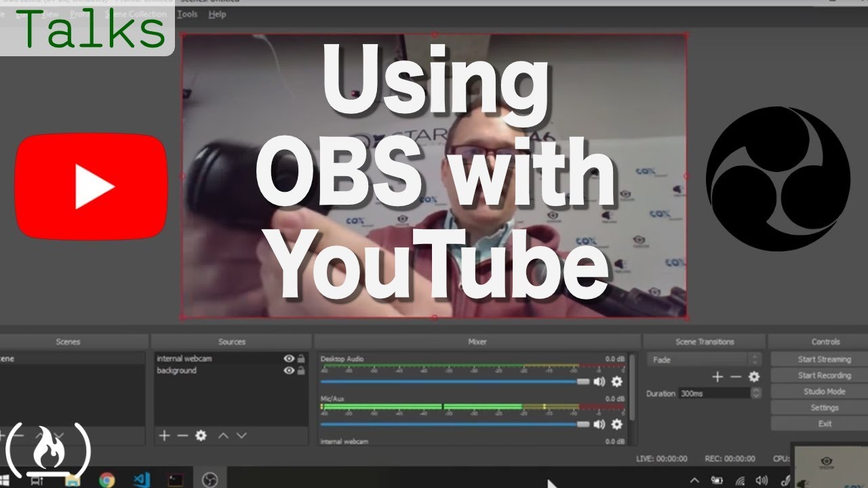
Task: Open the Tools menu
Action: click(x=188, y=14)
